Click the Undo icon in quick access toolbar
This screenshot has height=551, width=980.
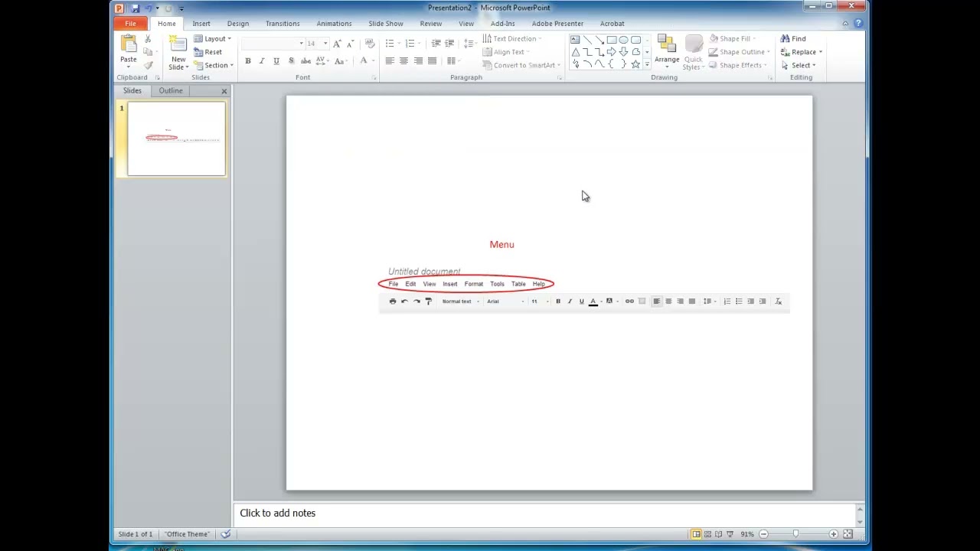(x=149, y=8)
